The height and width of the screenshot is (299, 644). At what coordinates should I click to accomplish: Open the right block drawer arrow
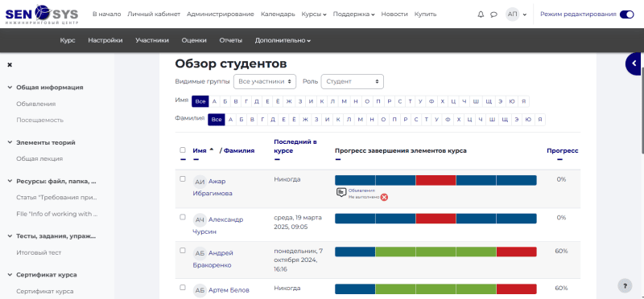tap(634, 63)
